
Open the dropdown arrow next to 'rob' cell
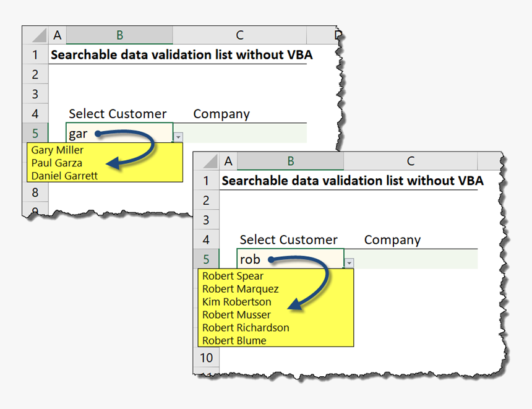pyautogui.click(x=349, y=262)
